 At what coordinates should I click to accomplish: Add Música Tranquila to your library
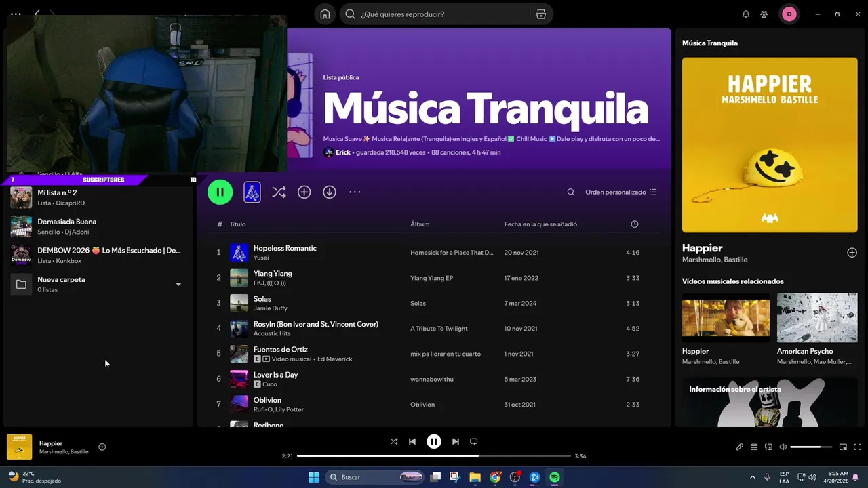(304, 192)
